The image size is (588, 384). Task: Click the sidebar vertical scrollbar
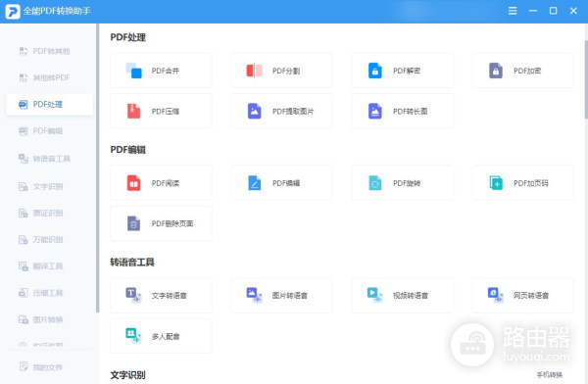point(97,168)
